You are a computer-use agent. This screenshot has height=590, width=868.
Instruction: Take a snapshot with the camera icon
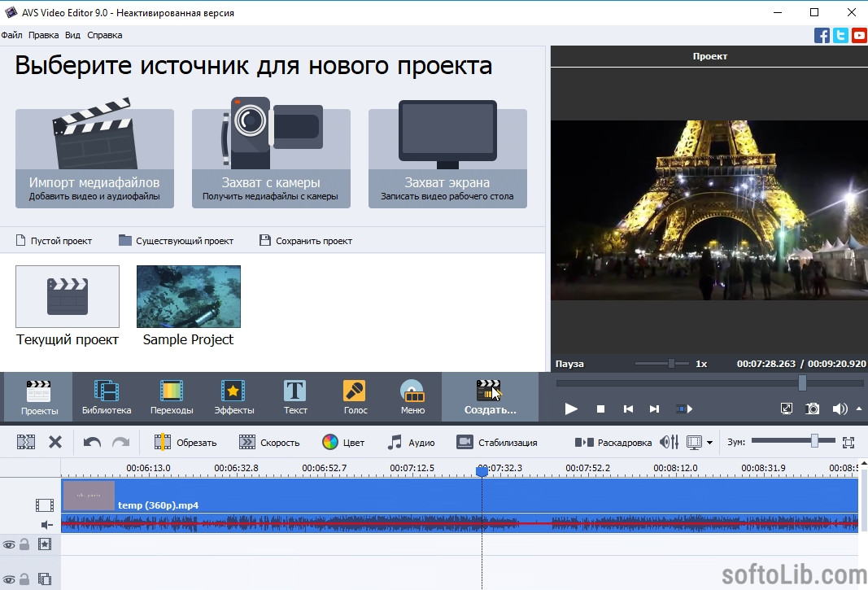[812, 409]
